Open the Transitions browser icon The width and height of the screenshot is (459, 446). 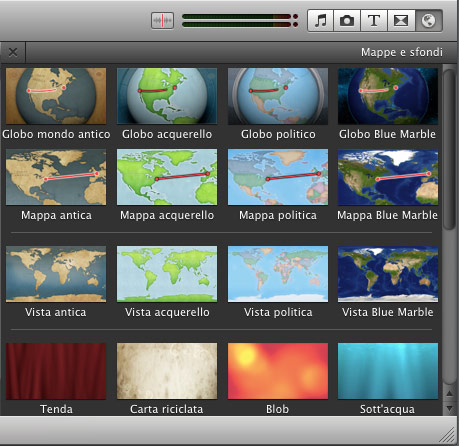click(401, 21)
